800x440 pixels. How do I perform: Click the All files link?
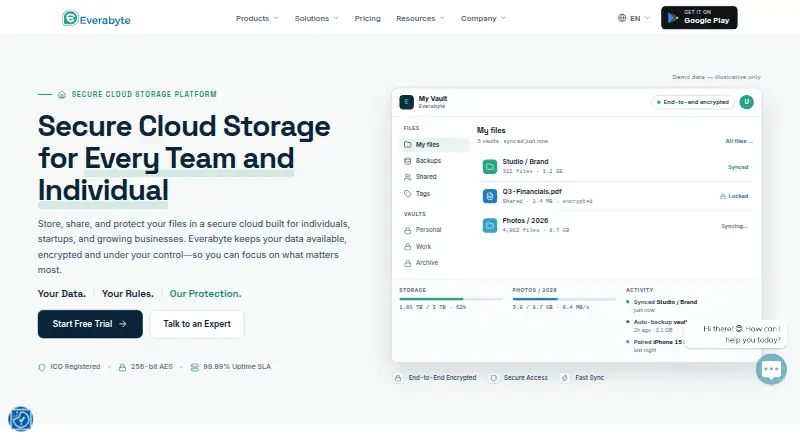739,141
